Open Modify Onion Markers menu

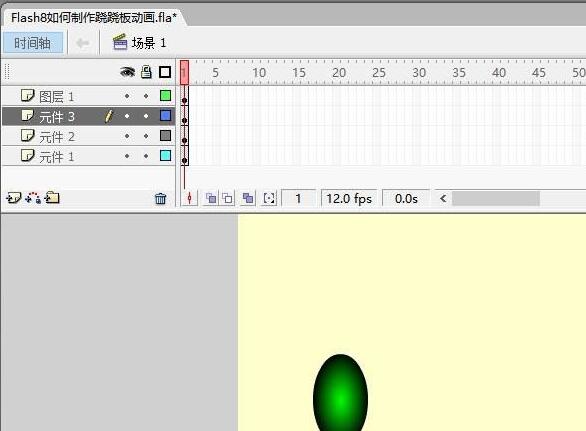[x=269, y=198]
